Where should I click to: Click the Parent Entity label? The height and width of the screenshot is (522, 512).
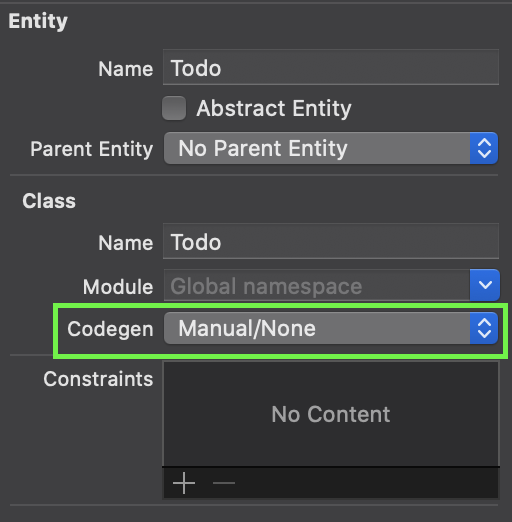[x=92, y=149]
